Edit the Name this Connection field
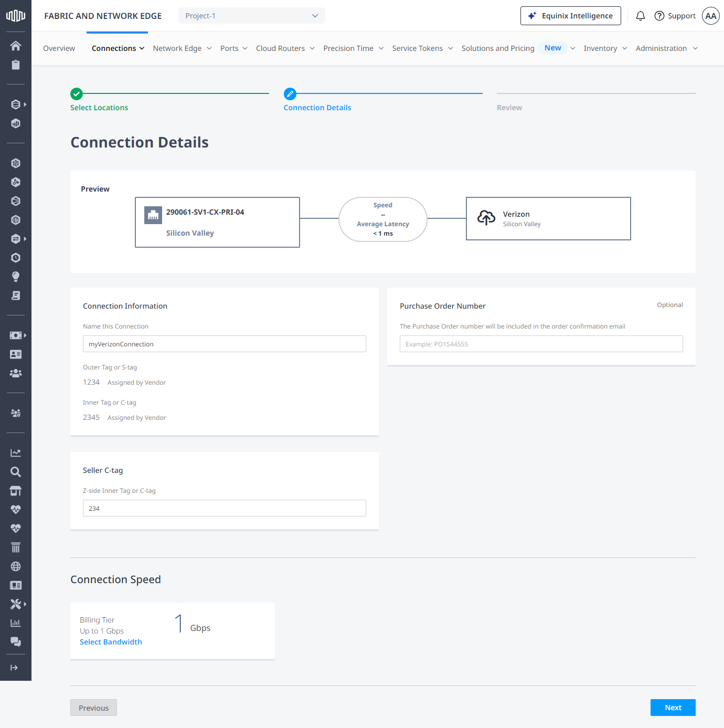 [x=225, y=344]
